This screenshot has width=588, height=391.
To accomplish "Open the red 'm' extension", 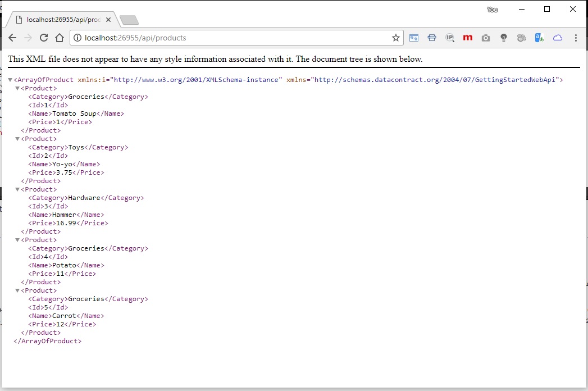I will pyautogui.click(x=468, y=38).
